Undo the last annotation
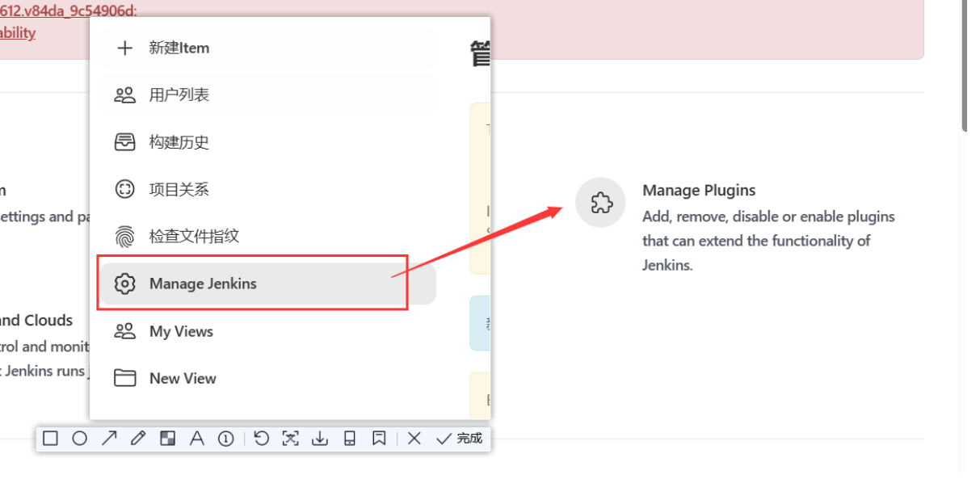This screenshot has width=980, height=479. click(261, 438)
